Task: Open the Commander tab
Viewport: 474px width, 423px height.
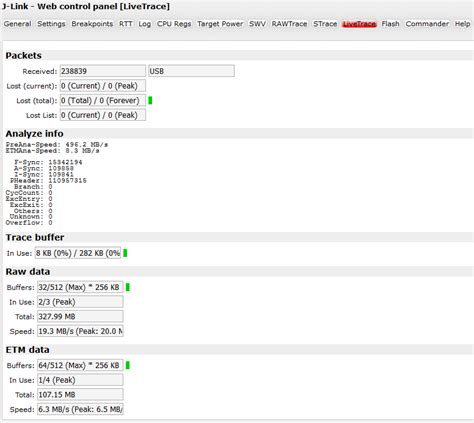Action: click(427, 24)
